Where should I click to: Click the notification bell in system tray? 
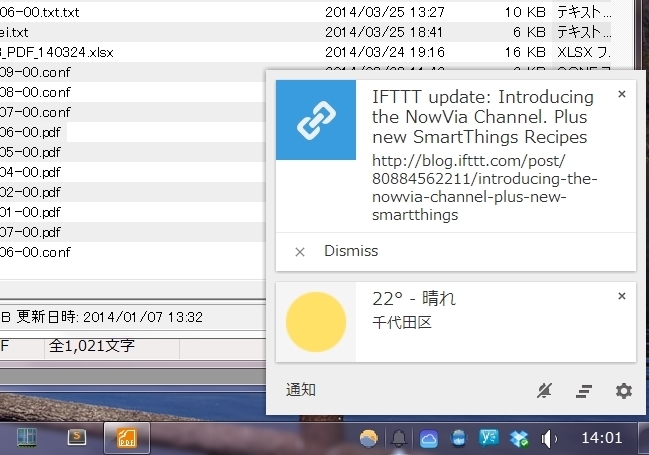point(400,438)
